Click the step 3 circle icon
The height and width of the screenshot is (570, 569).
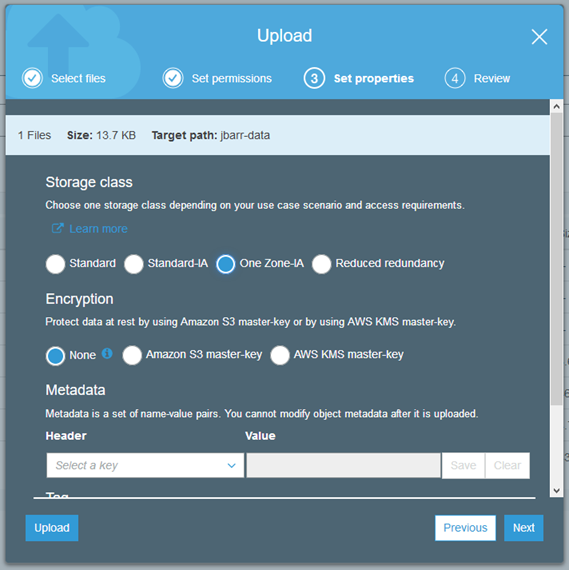click(314, 78)
